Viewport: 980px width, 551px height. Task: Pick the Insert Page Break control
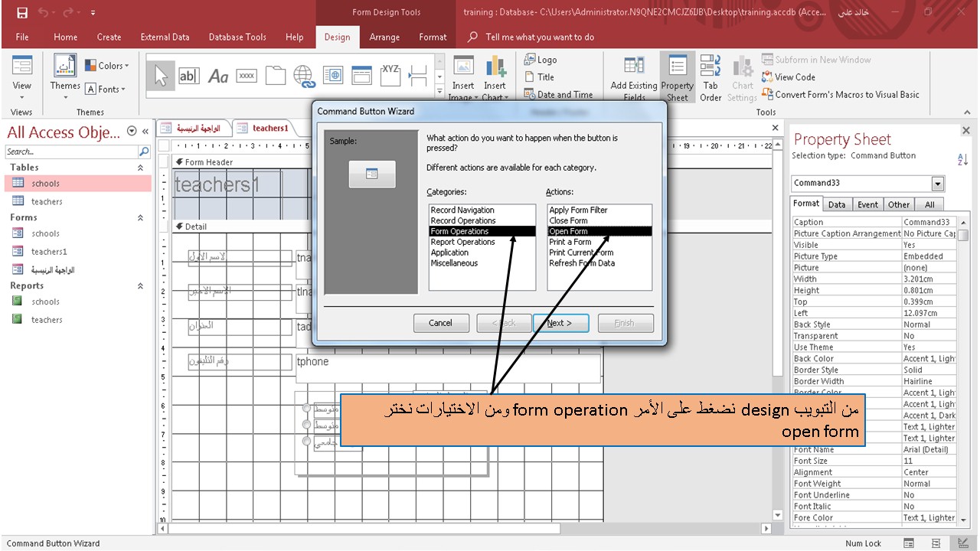[418, 75]
